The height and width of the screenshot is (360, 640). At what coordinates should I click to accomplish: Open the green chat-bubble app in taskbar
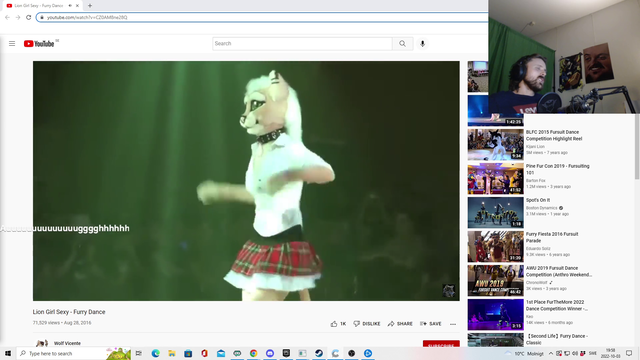point(237,353)
